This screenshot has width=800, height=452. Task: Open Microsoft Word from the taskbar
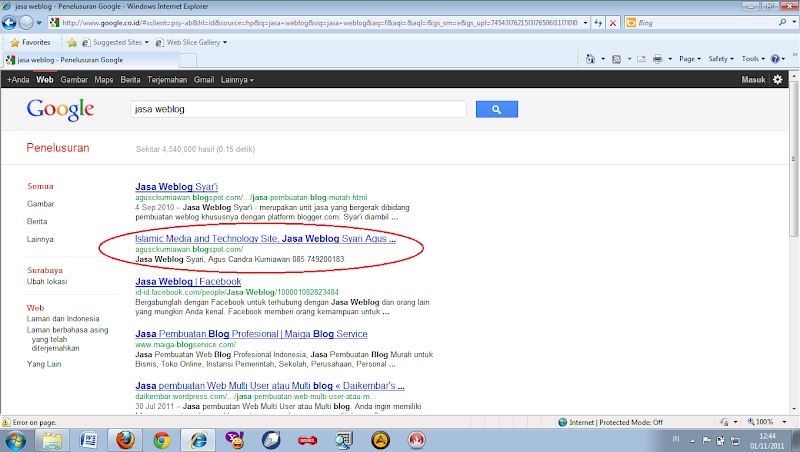click(x=88, y=440)
